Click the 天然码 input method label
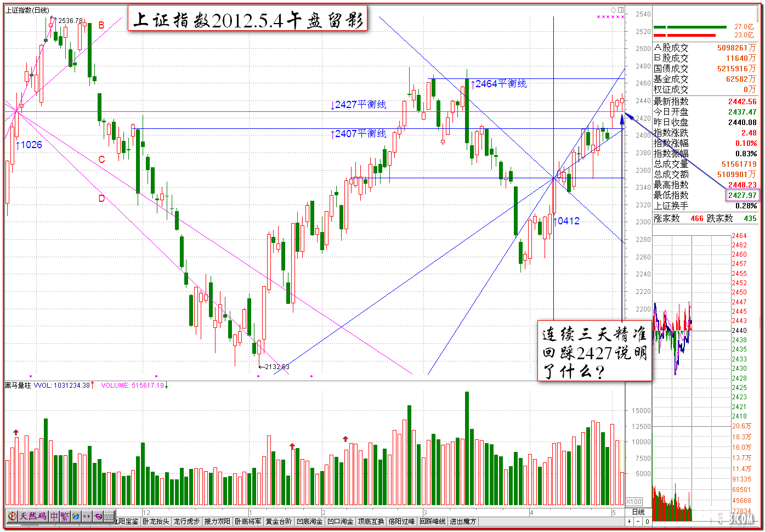 [33, 516]
